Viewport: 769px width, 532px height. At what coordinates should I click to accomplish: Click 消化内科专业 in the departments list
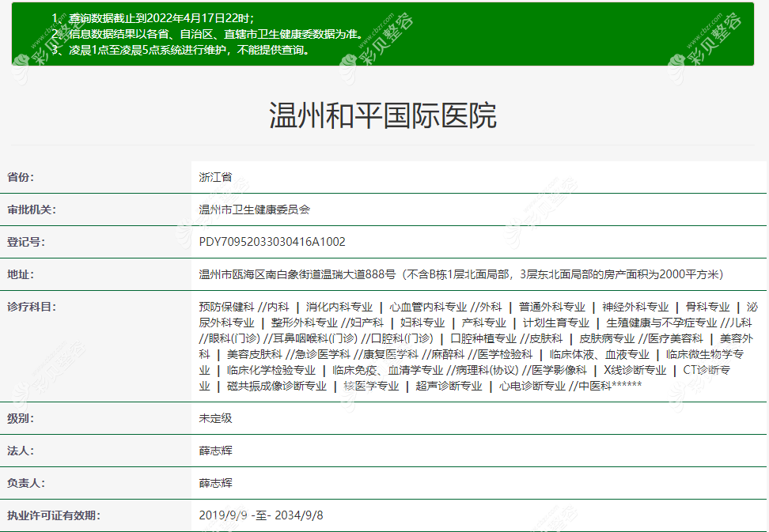point(339,308)
